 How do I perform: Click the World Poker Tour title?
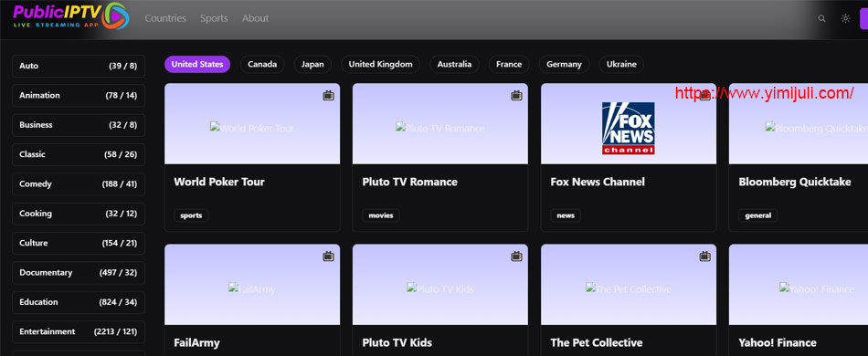pos(219,182)
